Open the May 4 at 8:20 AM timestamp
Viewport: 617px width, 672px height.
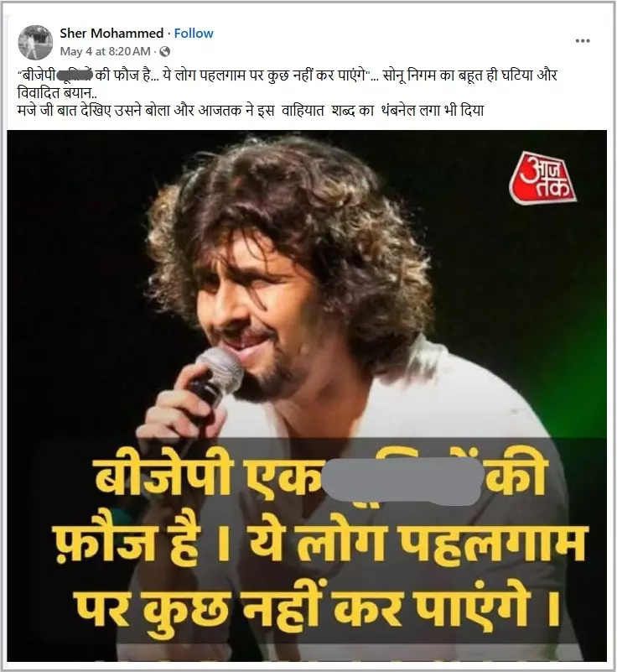[x=106, y=51]
